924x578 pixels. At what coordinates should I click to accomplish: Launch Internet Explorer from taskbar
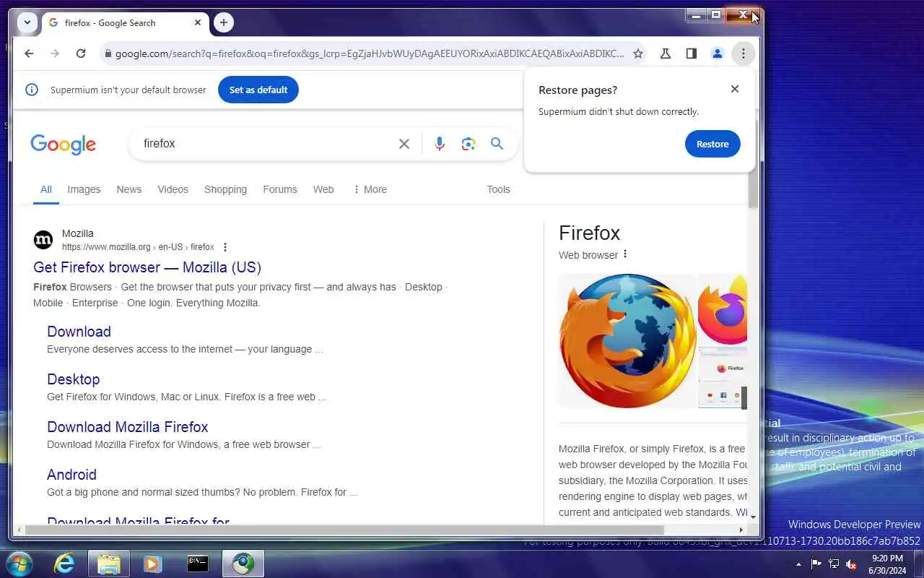(x=65, y=564)
